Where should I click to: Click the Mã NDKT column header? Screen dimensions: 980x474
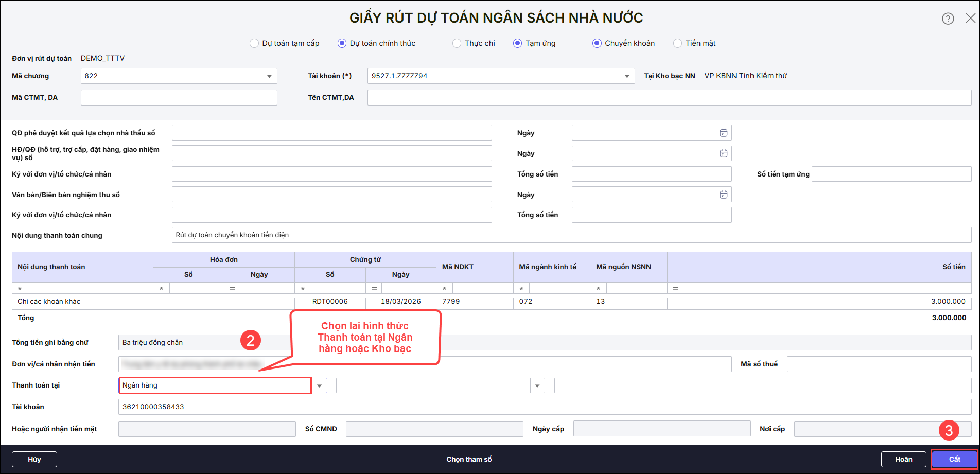click(475, 267)
